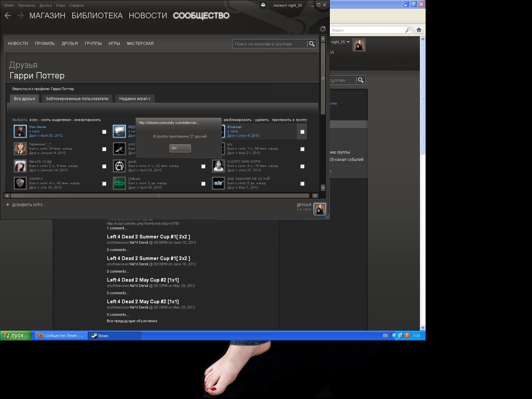Viewport: 532px width, 399px height.
Task: Click the down arrow of Steam scrollbar
Action: coord(323,188)
